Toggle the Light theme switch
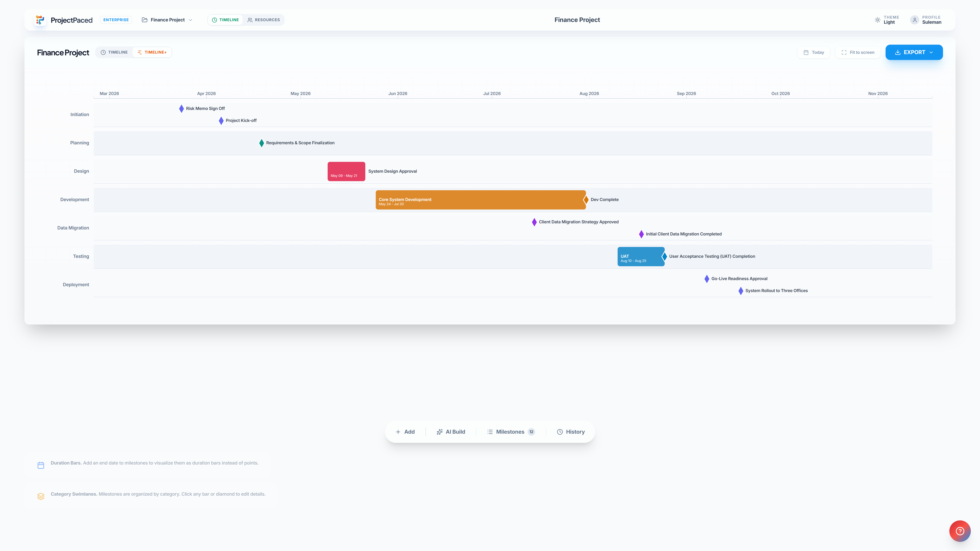Viewport: 980px width, 551px height. coord(886,20)
